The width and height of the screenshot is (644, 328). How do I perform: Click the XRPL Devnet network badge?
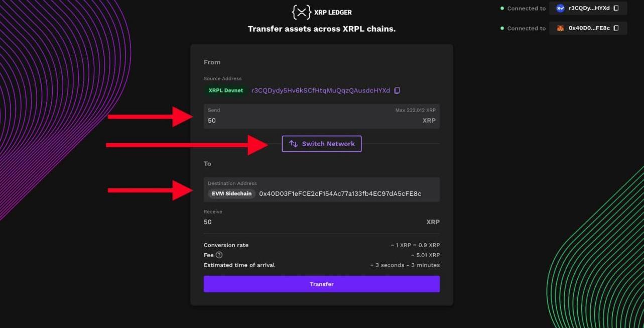pos(225,90)
